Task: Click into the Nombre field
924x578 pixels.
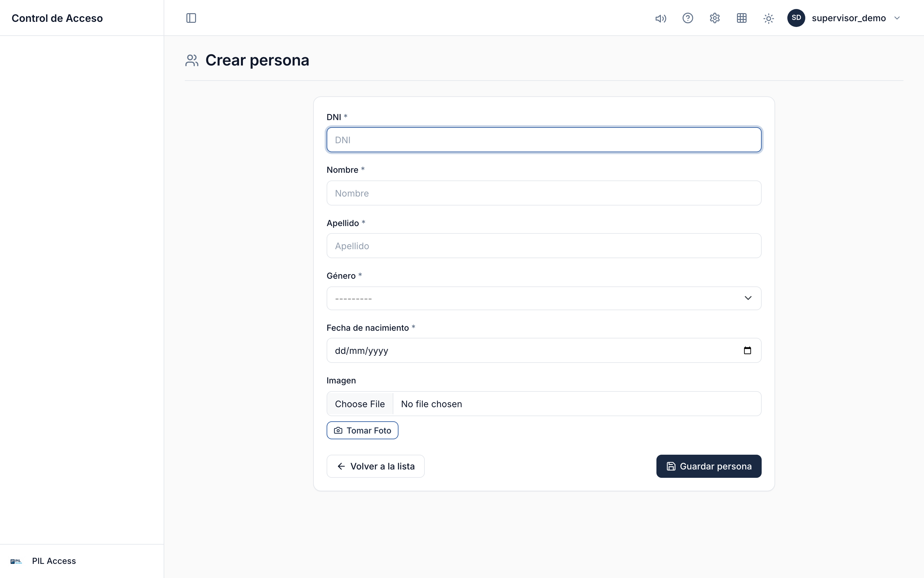Action: [x=544, y=193]
